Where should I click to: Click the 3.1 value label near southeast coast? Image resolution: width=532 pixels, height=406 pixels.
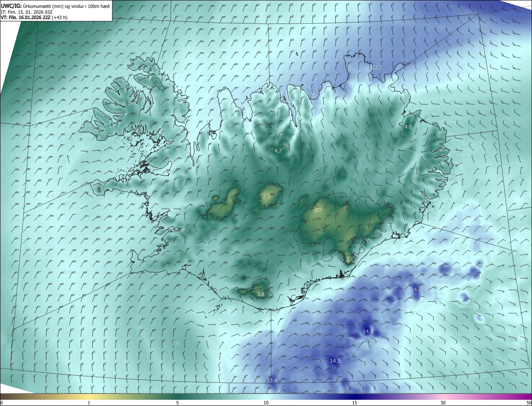pyautogui.click(x=349, y=260)
